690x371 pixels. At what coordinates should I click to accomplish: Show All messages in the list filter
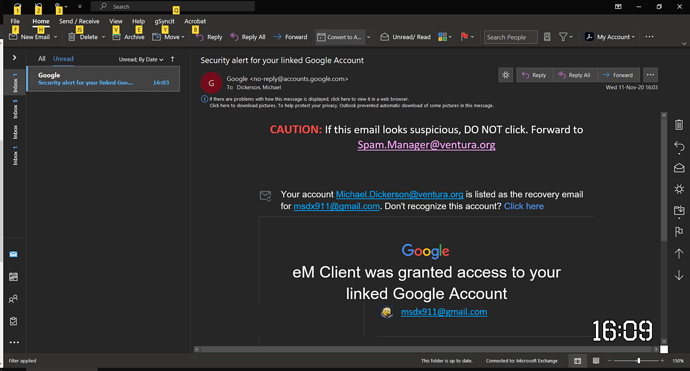point(41,59)
